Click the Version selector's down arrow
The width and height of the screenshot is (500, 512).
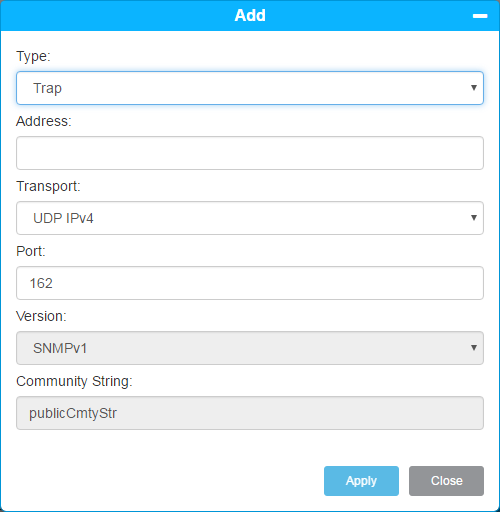[474, 348]
